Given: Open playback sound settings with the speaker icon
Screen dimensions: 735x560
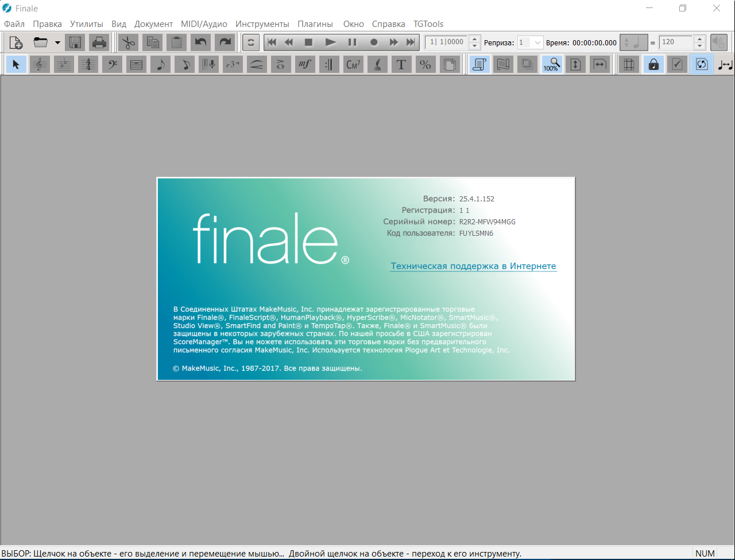Looking at the screenshot, I should (x=719, y=42).
